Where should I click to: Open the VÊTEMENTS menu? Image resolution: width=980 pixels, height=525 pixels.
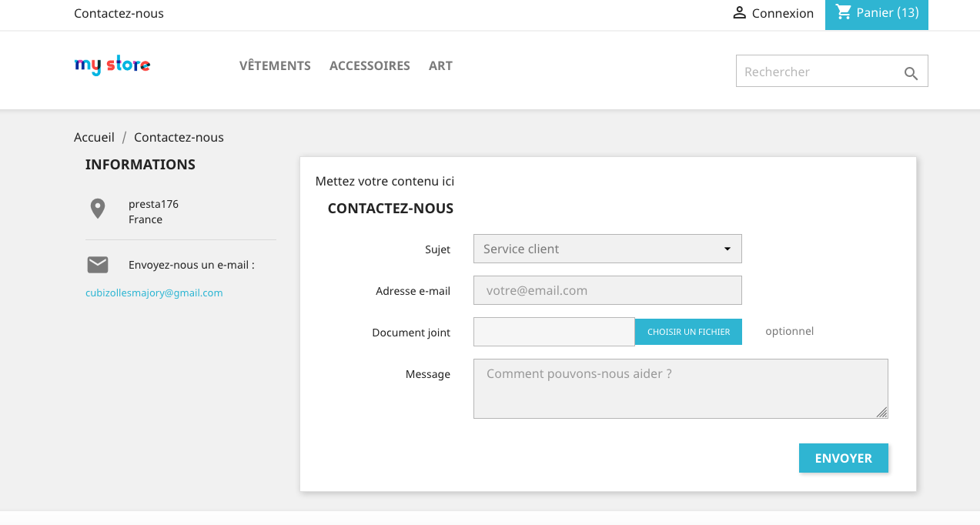pyautogui.click(x=275, y=66)
